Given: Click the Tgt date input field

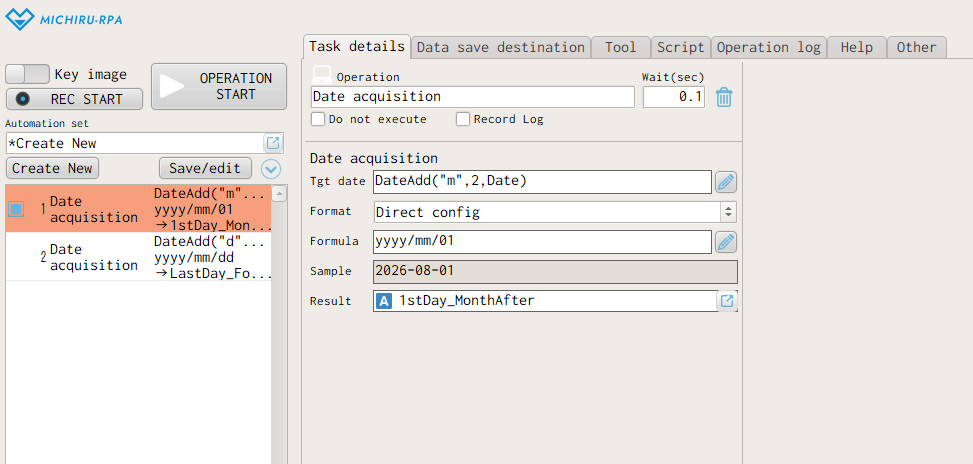Looking at the screenshot, I should (542, 182).
